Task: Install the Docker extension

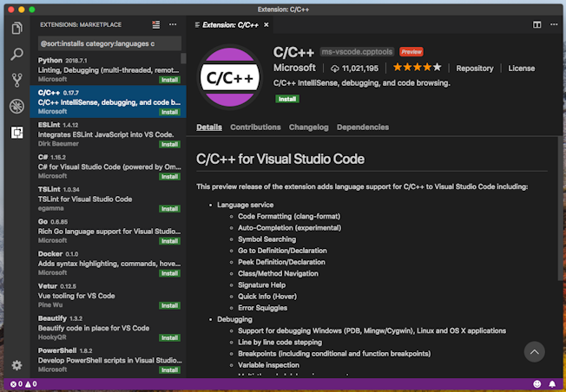Action: click(x=169, y=273)
